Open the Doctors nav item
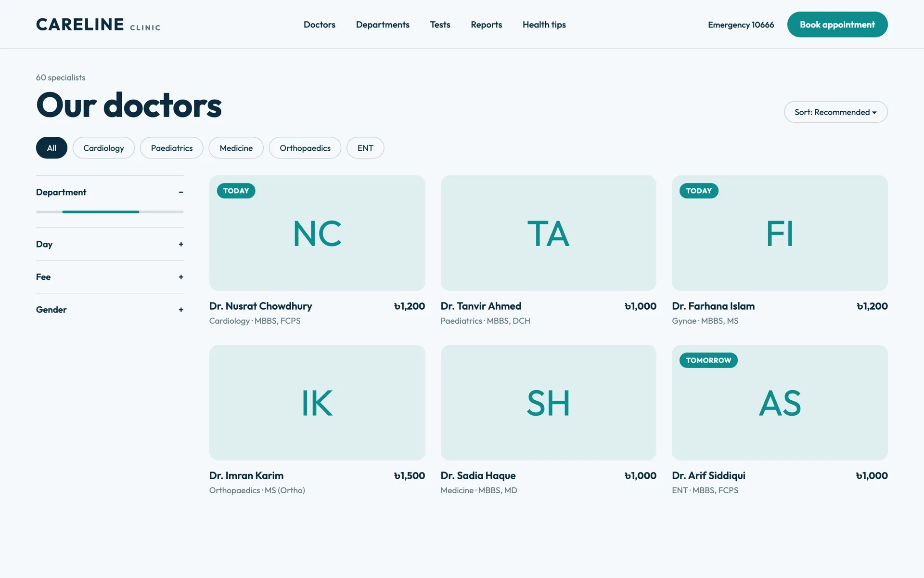 320,25
